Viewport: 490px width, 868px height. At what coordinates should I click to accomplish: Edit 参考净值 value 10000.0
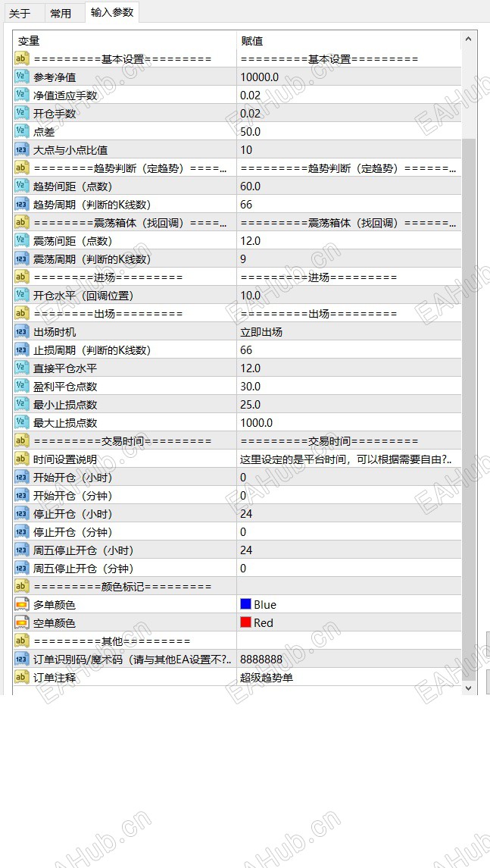349,77
